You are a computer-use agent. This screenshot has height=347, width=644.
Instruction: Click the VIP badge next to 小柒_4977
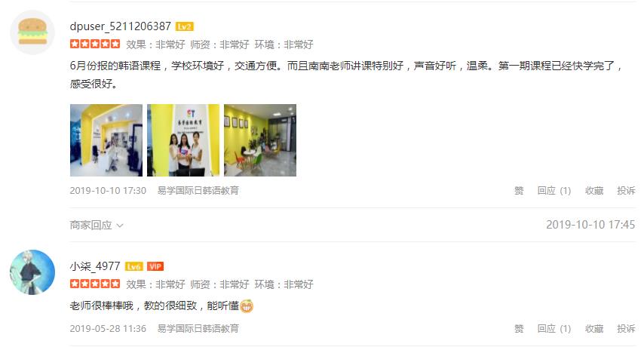pos(155,266)
